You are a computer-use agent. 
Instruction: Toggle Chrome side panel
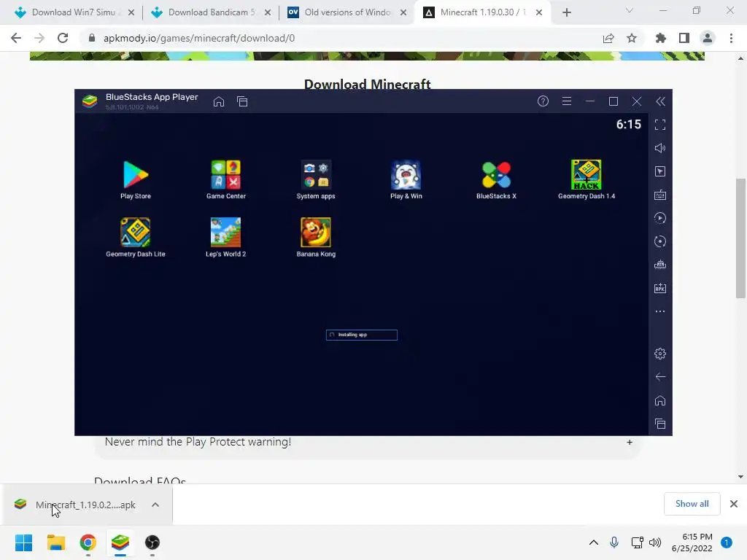click(684, 38)
